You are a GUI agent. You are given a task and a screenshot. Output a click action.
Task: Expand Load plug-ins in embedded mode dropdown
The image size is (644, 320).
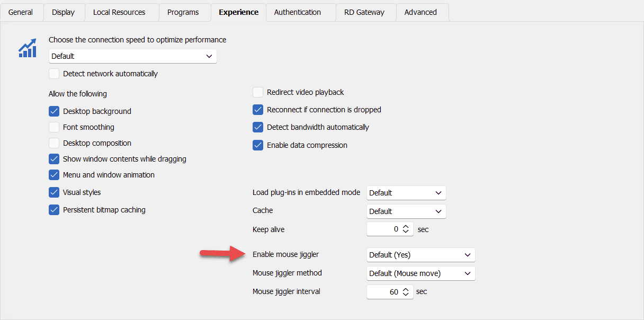coord(406,193)
